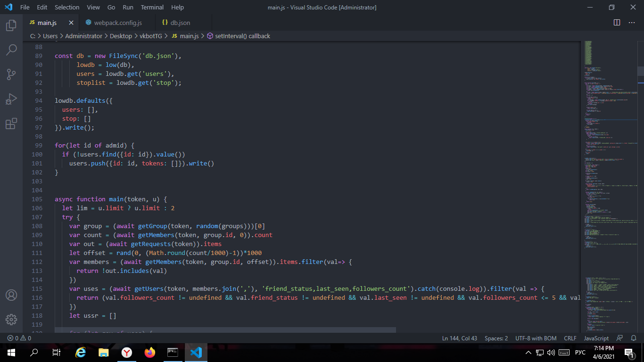Open Windows taskbar search
Screen dimensions: 644x362
click(x=34, y=353)
